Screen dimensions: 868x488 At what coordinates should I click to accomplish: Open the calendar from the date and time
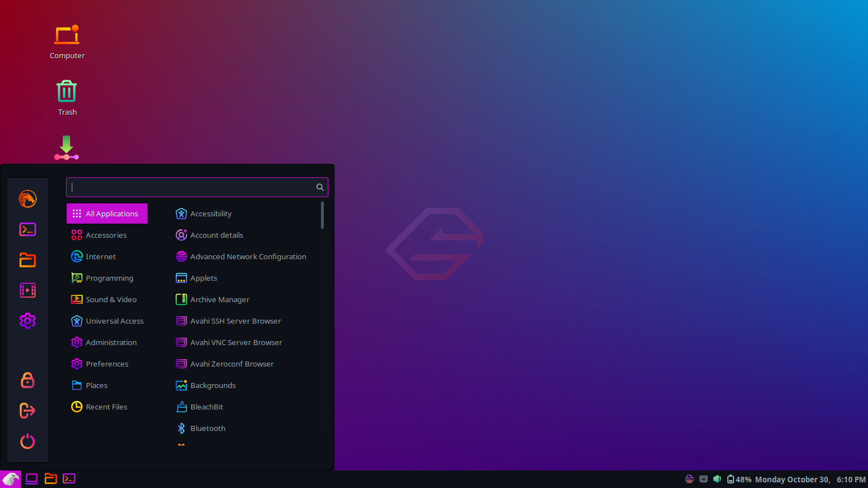(810, 480)
